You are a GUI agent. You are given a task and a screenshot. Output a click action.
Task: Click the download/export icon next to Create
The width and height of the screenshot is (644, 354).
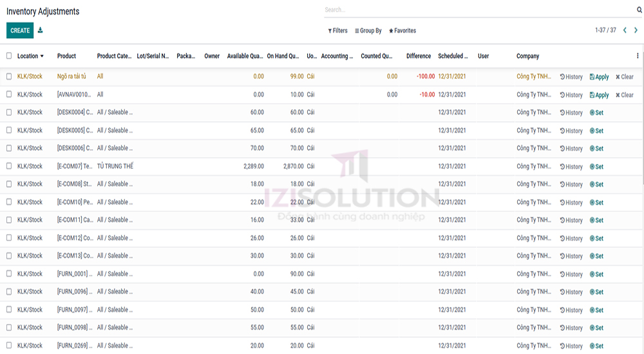(41, 30)
